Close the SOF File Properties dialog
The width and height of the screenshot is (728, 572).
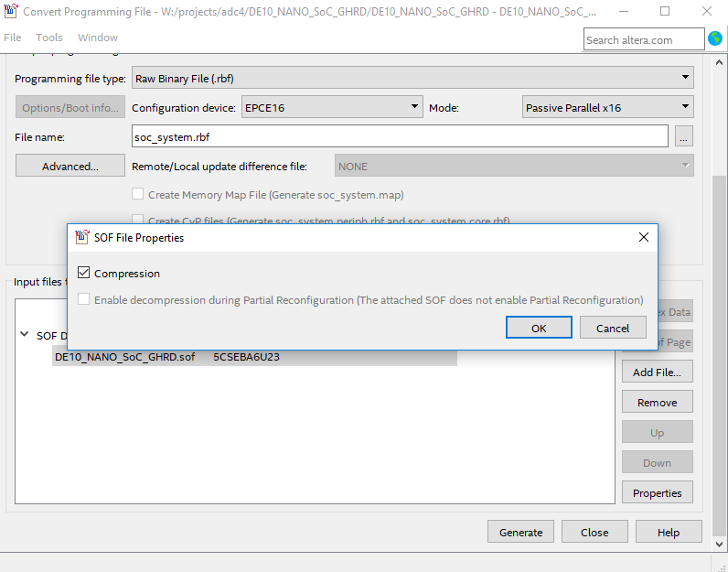644,237
